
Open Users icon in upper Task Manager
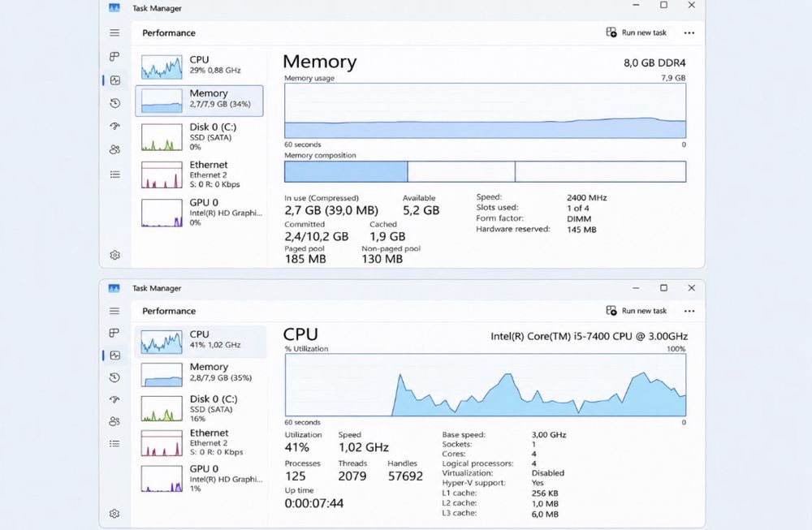tap(115, 149)
